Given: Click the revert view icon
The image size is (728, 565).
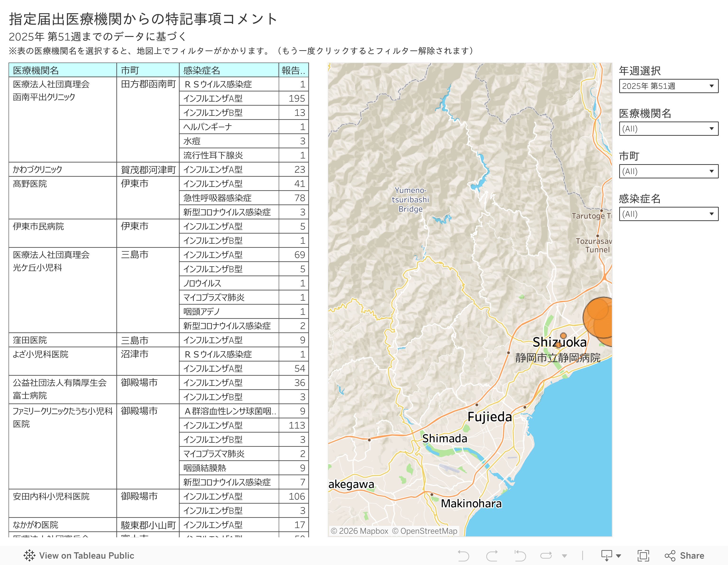Looking at the screenshot, I should [520, 556].
